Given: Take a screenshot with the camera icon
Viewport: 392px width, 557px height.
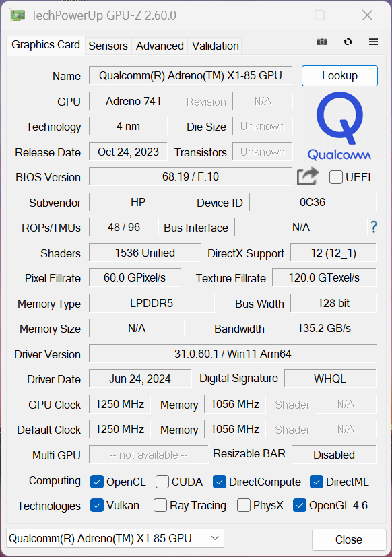Looking at the screenshot, I should pyautogui.click(x=322, y=42).
